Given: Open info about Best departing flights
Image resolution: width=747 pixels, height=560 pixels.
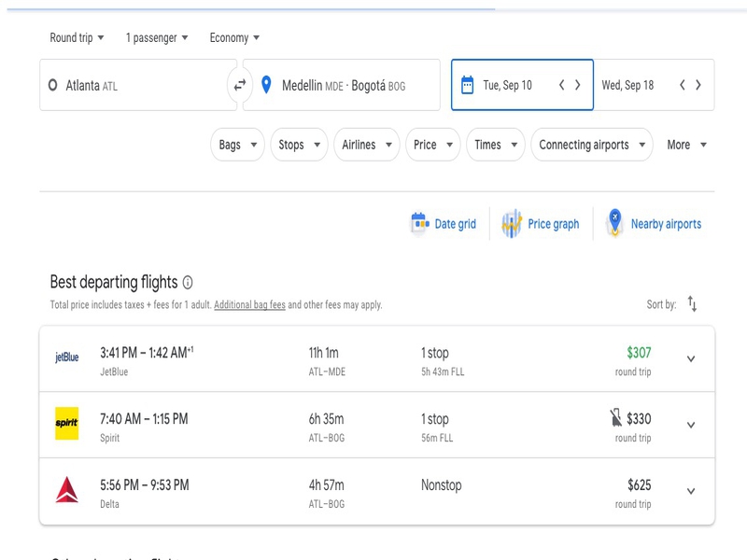Looking at the screenshot, I should 188,283.
